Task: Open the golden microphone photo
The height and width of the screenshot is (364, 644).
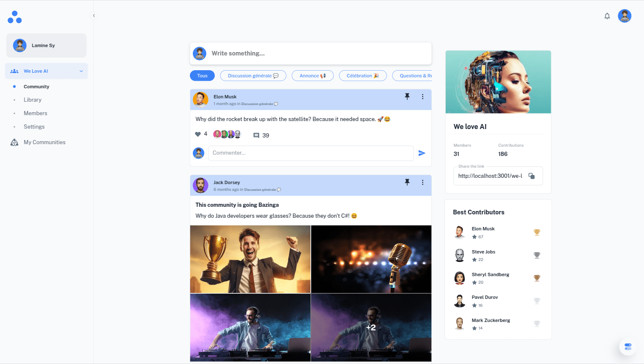Action: click(x=371, y=259)
